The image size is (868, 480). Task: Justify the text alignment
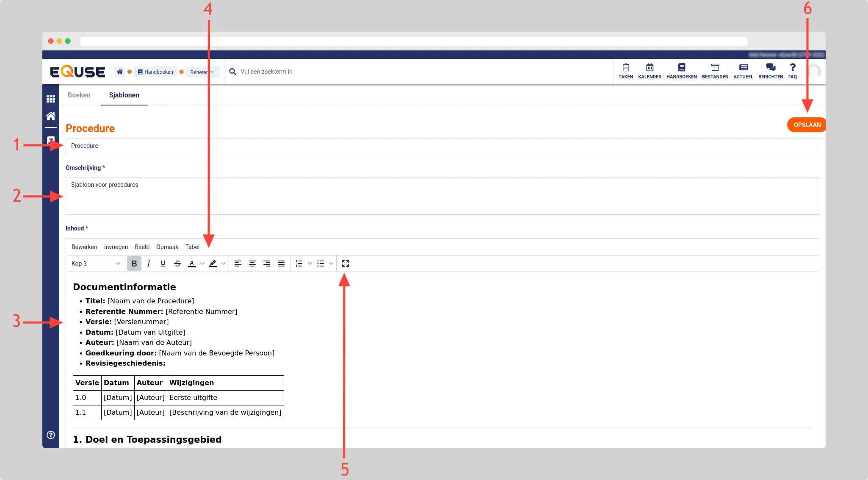pos(281,264)
